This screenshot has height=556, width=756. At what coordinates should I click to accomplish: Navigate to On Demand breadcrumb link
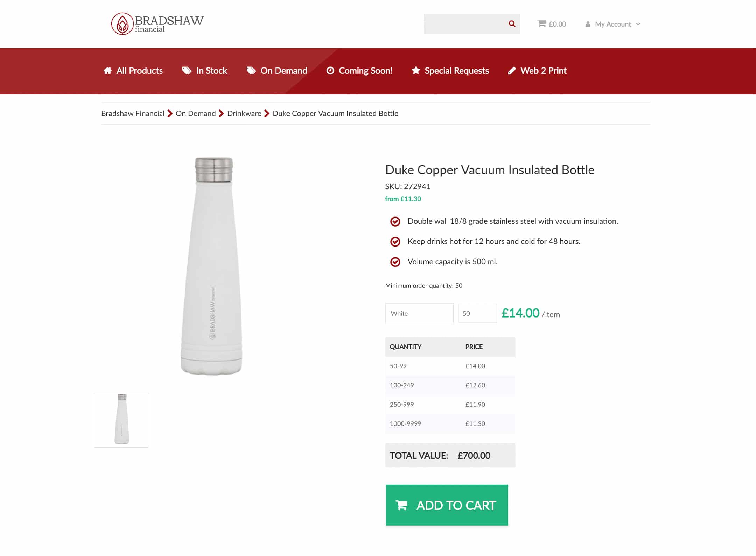pos(196,113)
